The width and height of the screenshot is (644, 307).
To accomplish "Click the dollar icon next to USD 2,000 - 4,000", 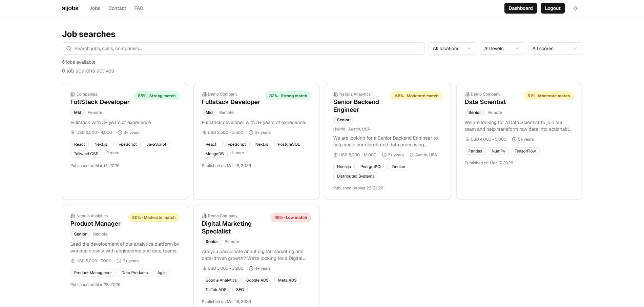I will [x=73, y=132].
